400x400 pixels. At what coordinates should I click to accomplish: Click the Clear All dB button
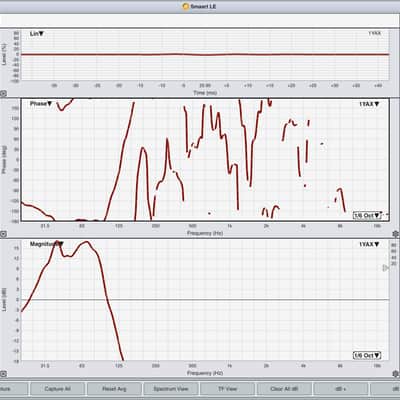284,389
